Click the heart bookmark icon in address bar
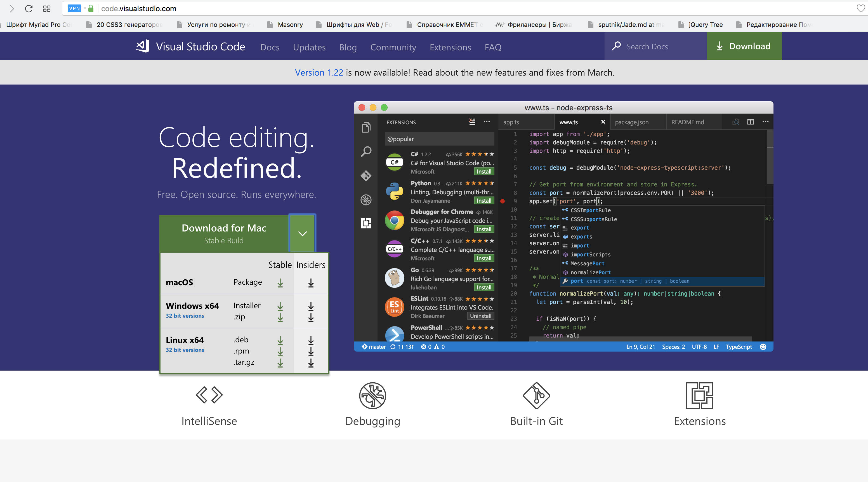 (860, 8)
